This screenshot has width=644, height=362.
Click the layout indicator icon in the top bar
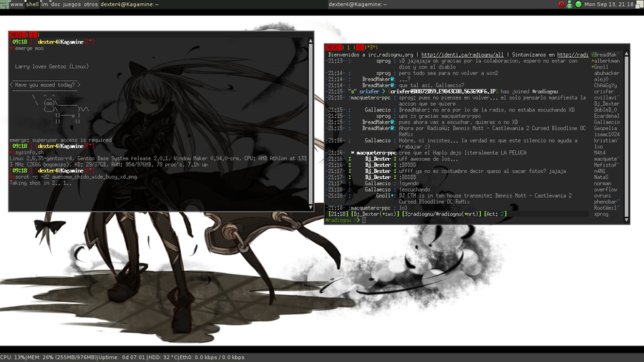(640, 4)
